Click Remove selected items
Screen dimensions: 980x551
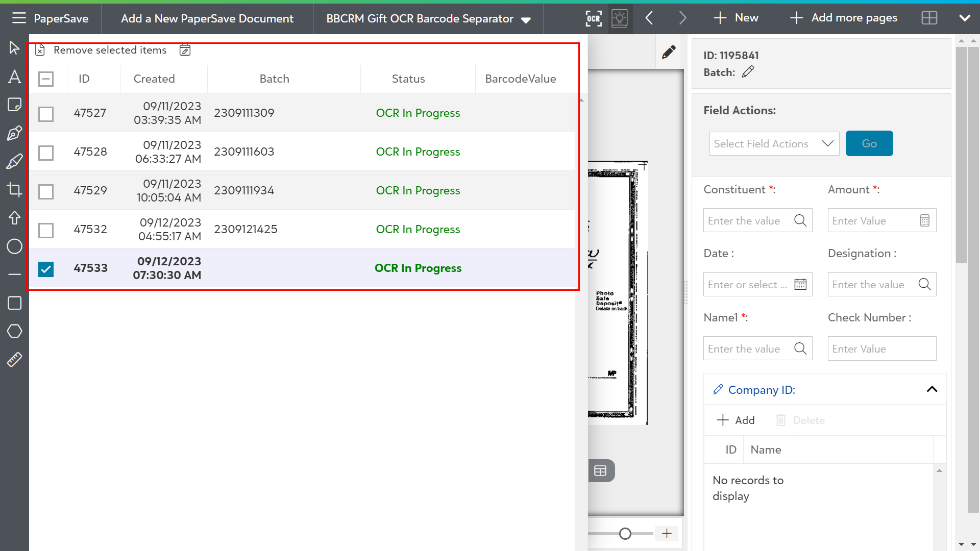tap(110, 50)
